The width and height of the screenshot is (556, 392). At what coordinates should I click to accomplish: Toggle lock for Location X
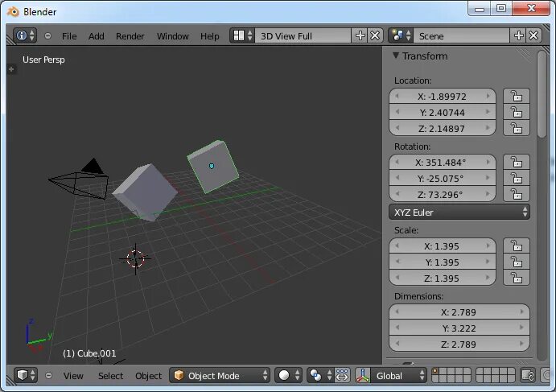click(517, 96)
